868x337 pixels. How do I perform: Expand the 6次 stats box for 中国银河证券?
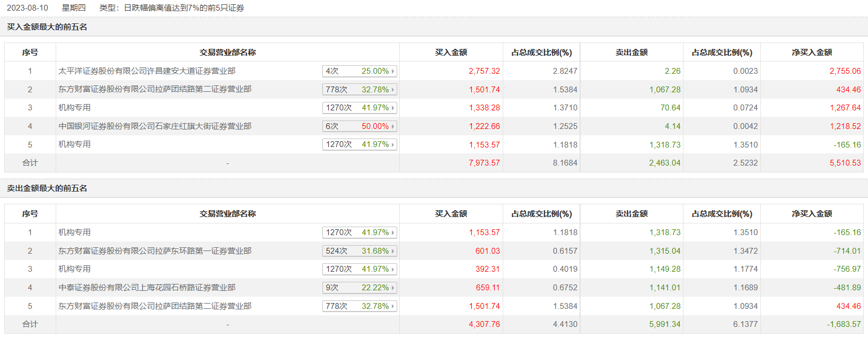click(359, 126)
